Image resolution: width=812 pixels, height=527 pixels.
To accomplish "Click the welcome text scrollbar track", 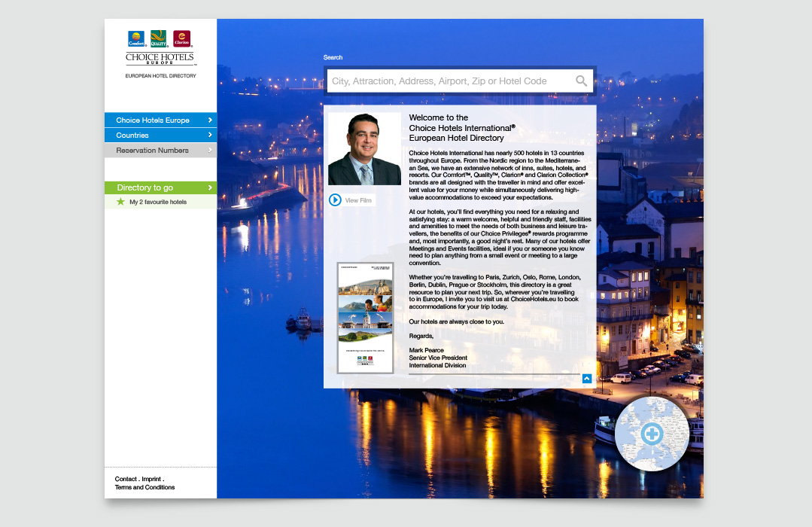I will coord(494,374).
